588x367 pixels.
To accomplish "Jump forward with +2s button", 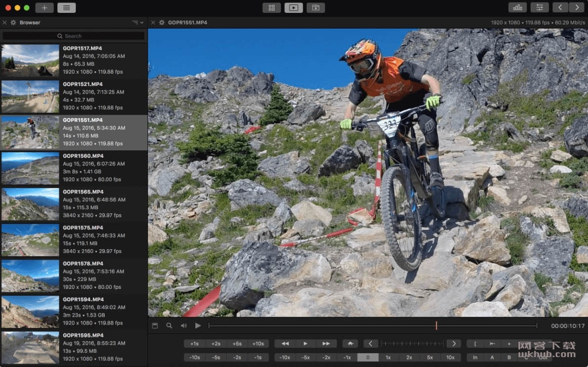I will (x=216, y=343).
